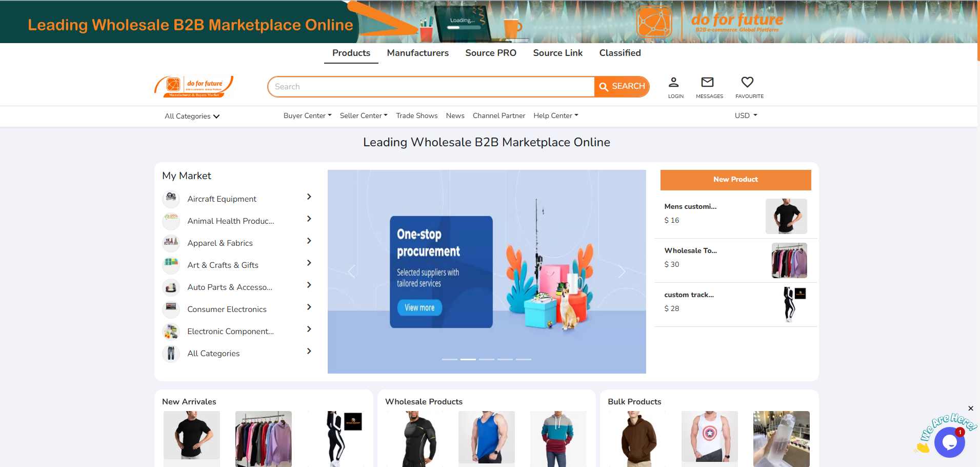Click the Aircraft Equipment category icon
This screenshot has width=980, height=467.
[x=171, y=199]
